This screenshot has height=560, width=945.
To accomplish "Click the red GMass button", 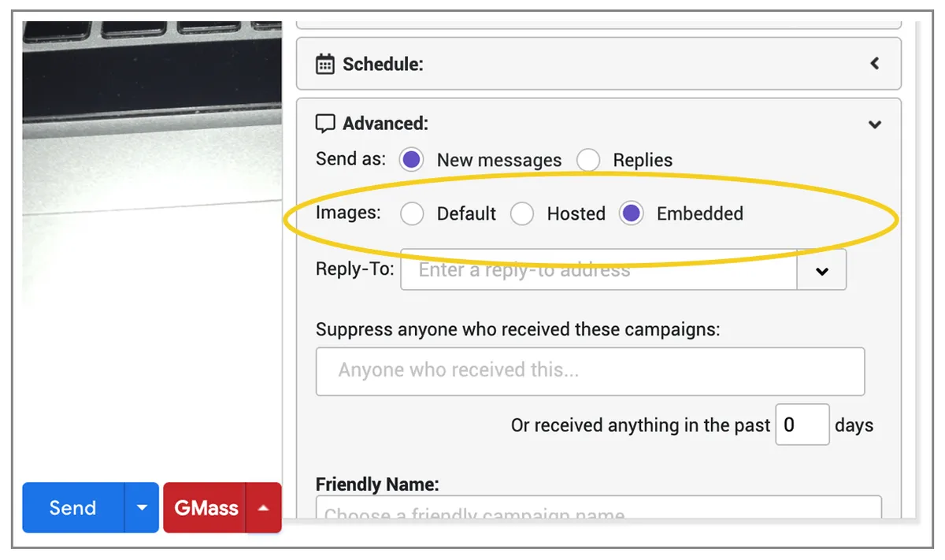I will point(206,508).
